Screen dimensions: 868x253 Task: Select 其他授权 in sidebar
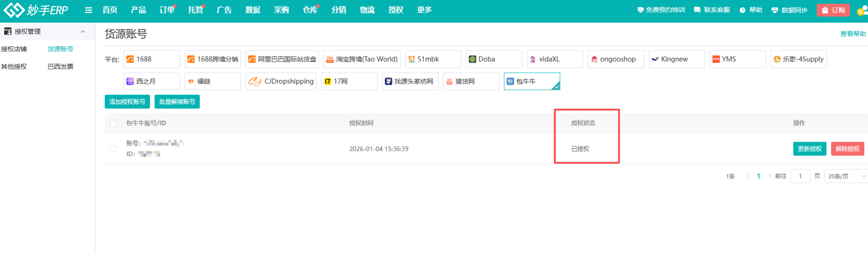pos(14,67)
